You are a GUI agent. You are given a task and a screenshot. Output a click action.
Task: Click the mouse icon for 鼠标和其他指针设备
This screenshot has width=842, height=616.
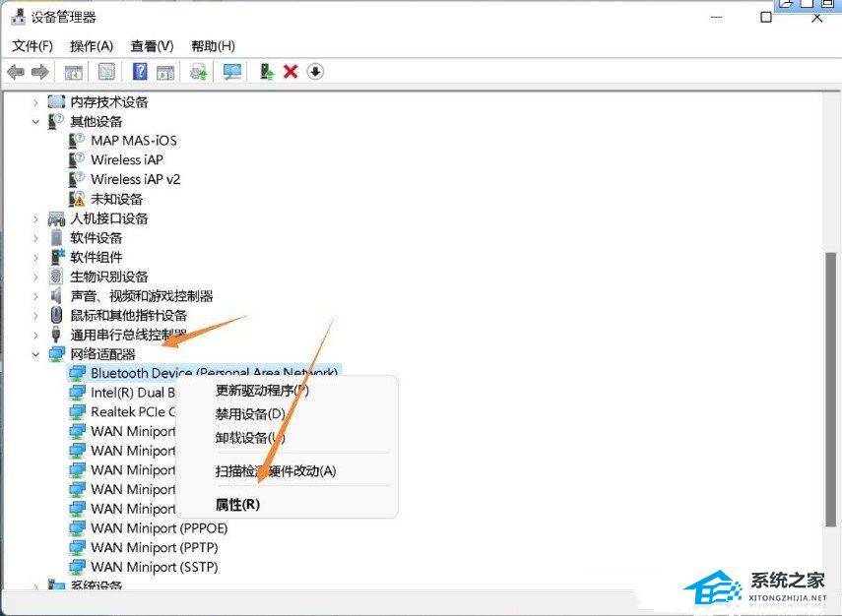56,315
